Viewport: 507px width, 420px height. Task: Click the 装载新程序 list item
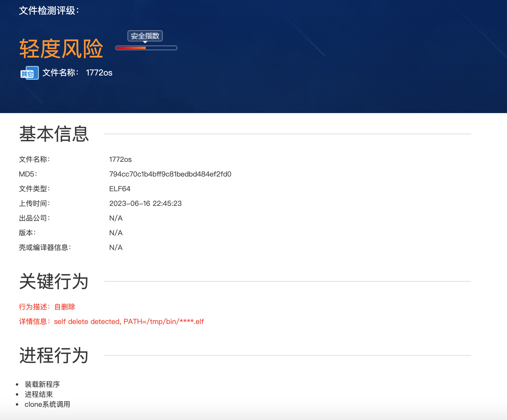(x=42, y=384)
